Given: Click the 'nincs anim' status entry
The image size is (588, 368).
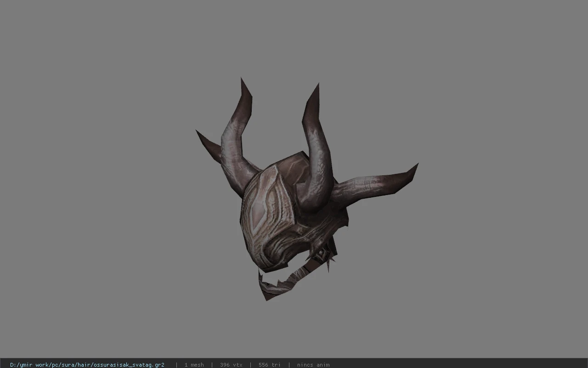Looking at the screenshot, I should click(x=313, y=365).
